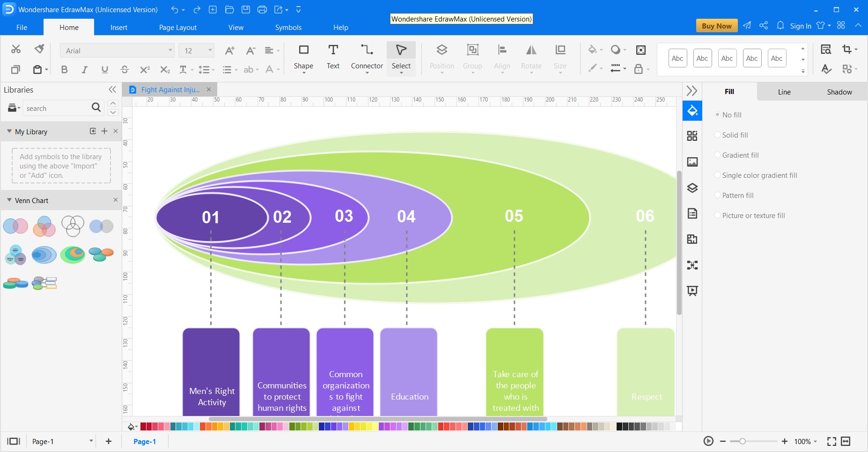Click the library search input field
The image size is (868, 452).
tap(56, 109)
